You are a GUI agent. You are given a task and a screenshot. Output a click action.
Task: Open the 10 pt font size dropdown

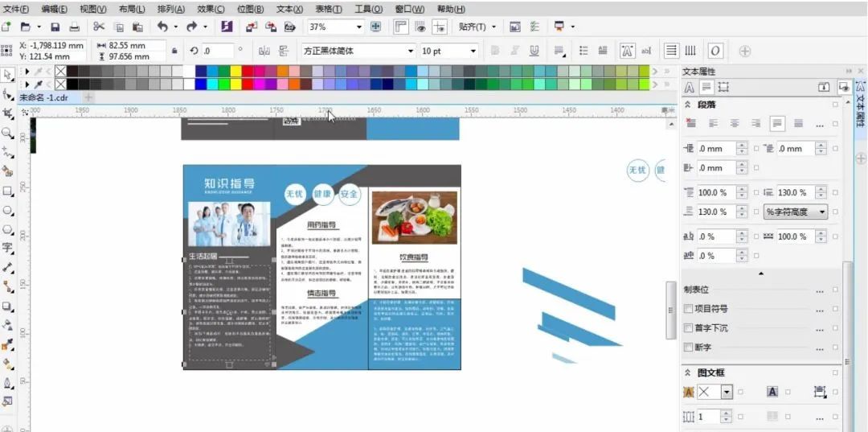point(473,51)
